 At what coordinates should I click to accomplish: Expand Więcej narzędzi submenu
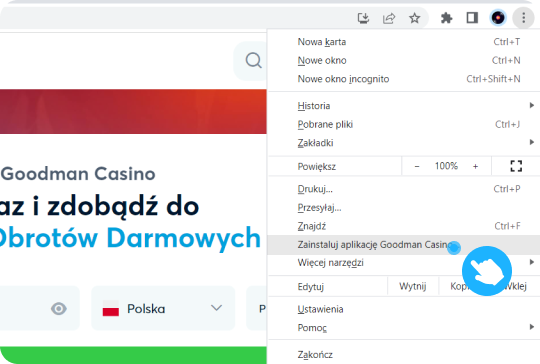[x=404, y=263]
